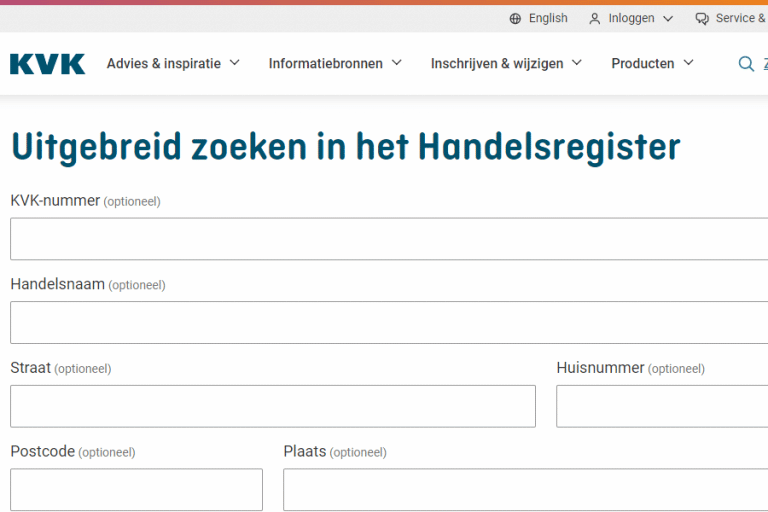The width and height of the screenshot is (768, 512).
Task: Click the globe language icon
Action: click(x=515, y=19)
